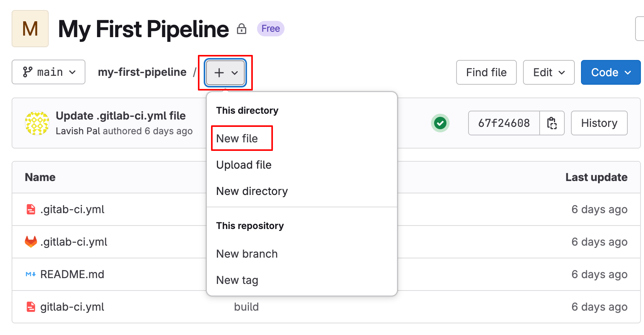Select New directory menu entry
Viewport: 644px width, 335px height.
[x=252, y=191]
